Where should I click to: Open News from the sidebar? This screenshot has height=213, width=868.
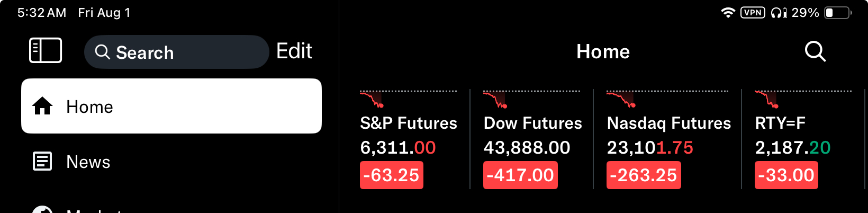point(88,162)
